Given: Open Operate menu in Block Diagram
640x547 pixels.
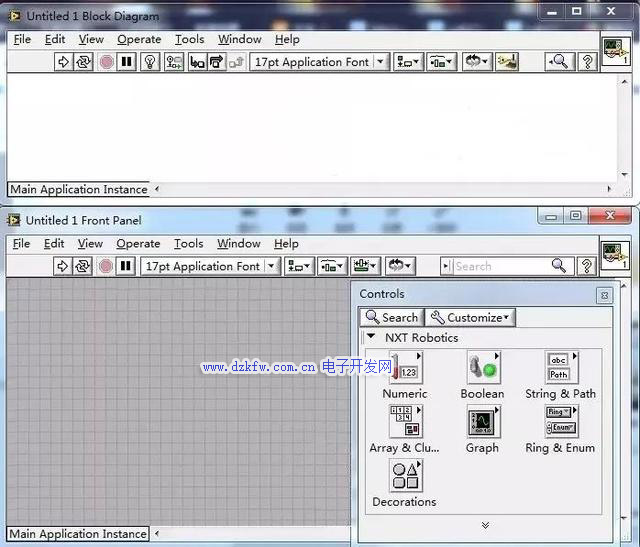Looking at the screenshot, I should coord(139,39).
